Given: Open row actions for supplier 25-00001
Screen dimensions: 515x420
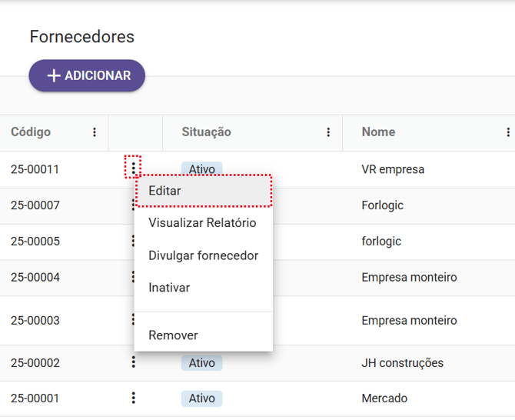Looking at the screenshot, I should [134, 398].
